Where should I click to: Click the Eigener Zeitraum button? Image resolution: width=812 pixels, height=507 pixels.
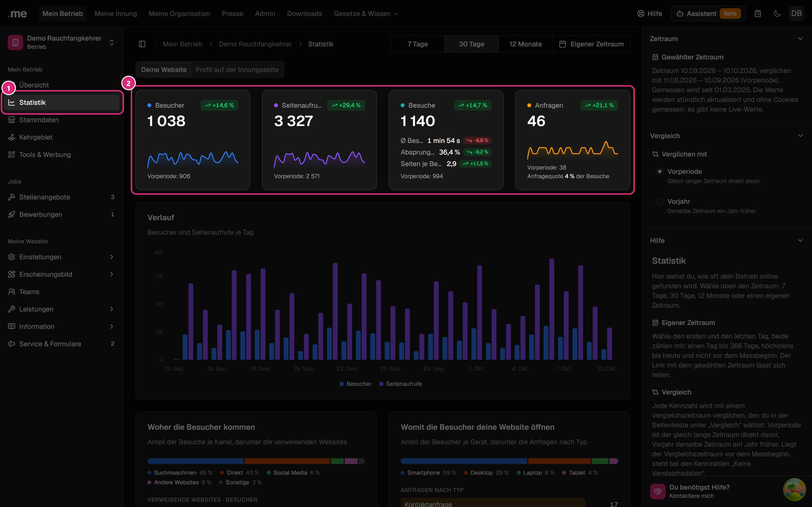point(591,44)
